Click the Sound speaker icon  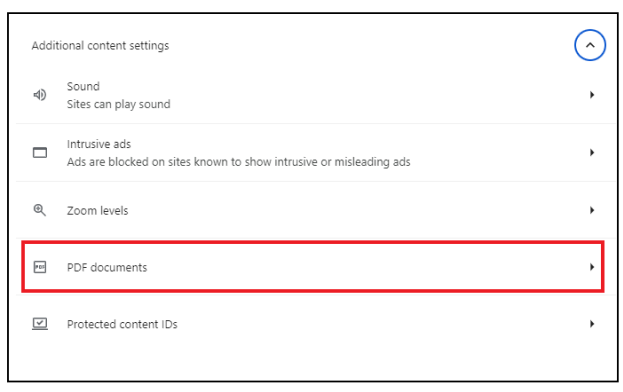[x=40, y=95]
